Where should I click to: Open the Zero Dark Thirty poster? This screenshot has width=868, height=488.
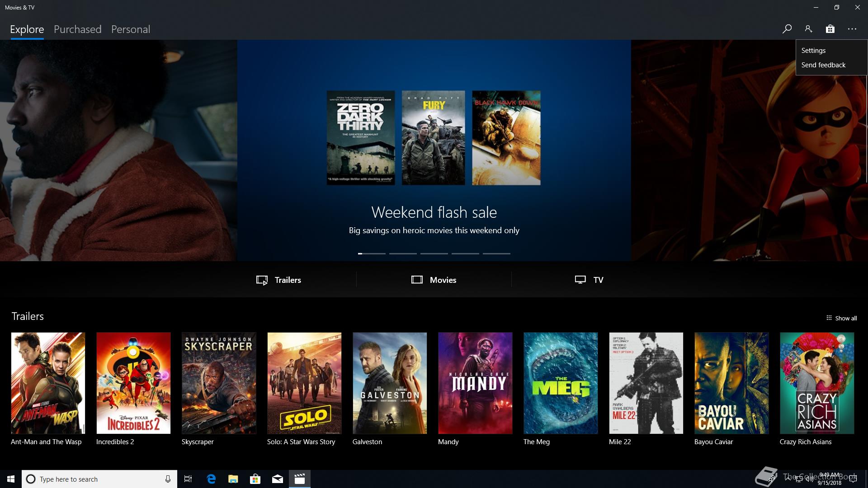(361, 138)
